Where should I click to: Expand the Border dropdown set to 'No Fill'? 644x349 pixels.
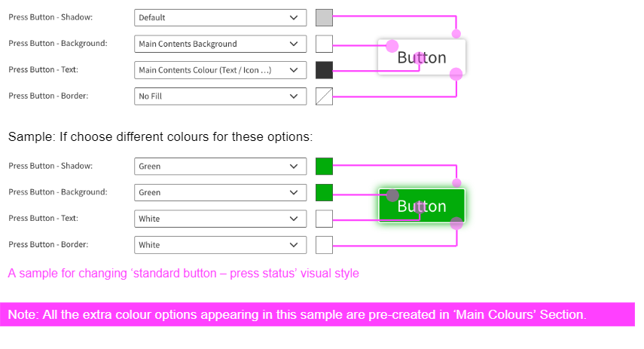point(220,96)
